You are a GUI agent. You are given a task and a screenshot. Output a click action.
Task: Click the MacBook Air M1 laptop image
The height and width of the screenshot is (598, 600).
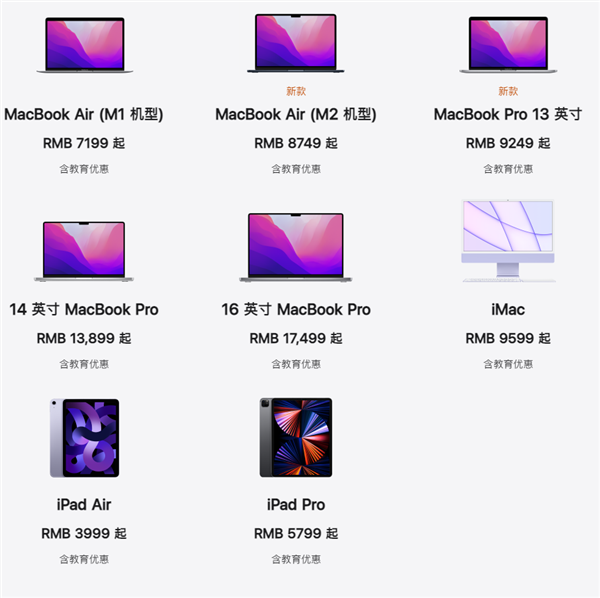85,45
